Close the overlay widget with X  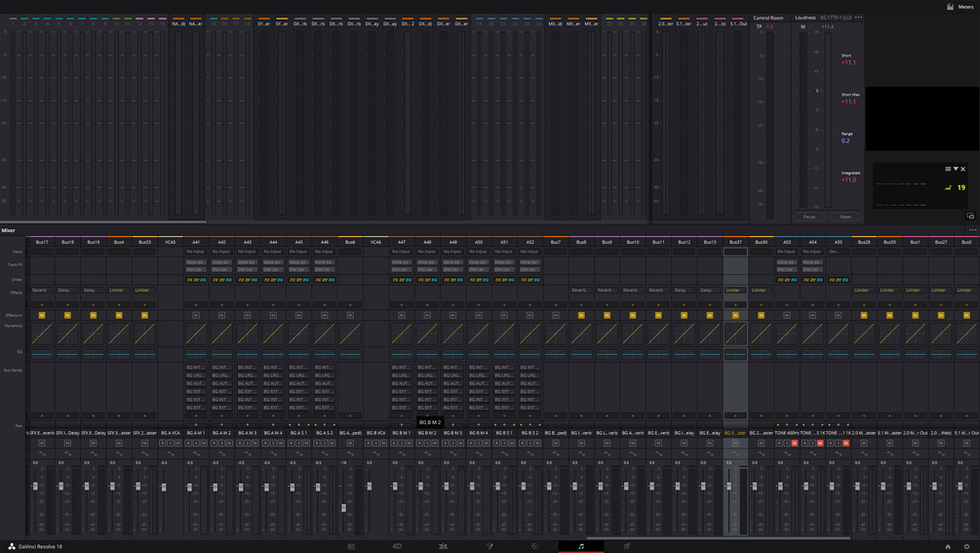[x=963, y=169]
